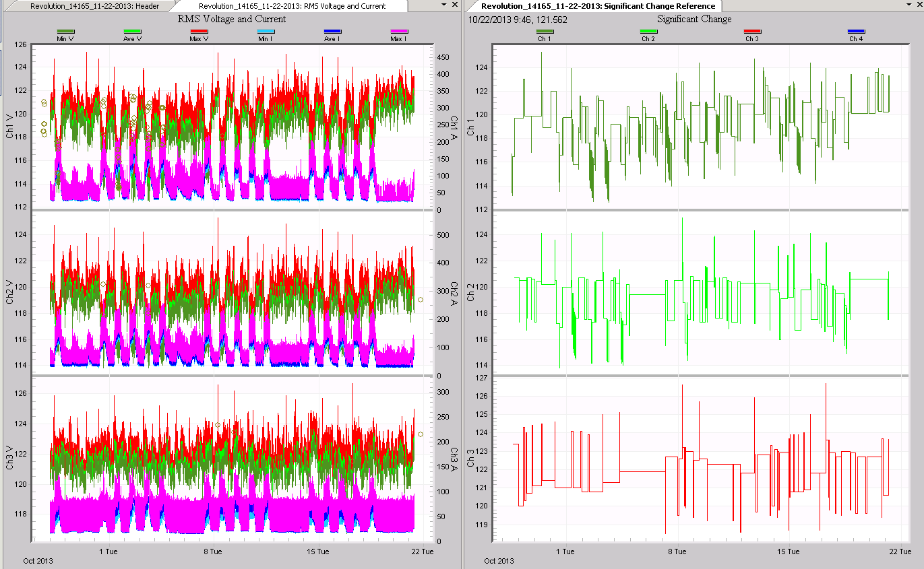
Task: Open the Significant Change Reference tab
Action: tap(600, 5)
